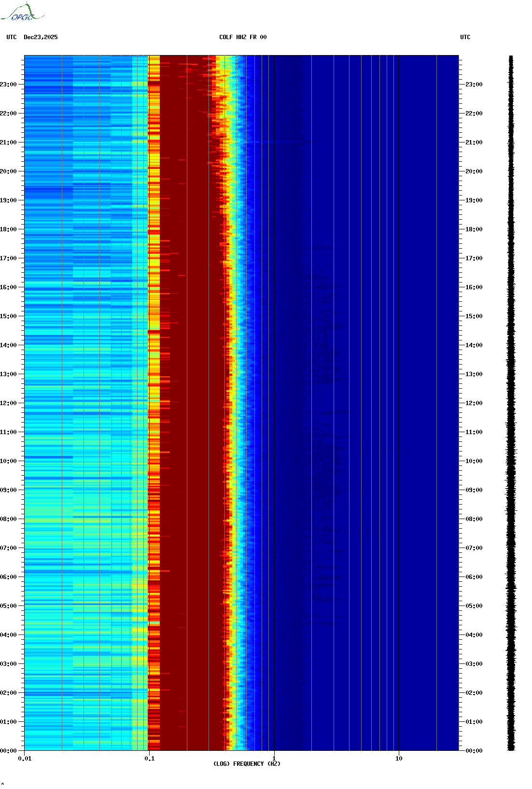532x789 pixels.
Task: Click the 00:00 time label on right axis
Action: tap(474, 751)
